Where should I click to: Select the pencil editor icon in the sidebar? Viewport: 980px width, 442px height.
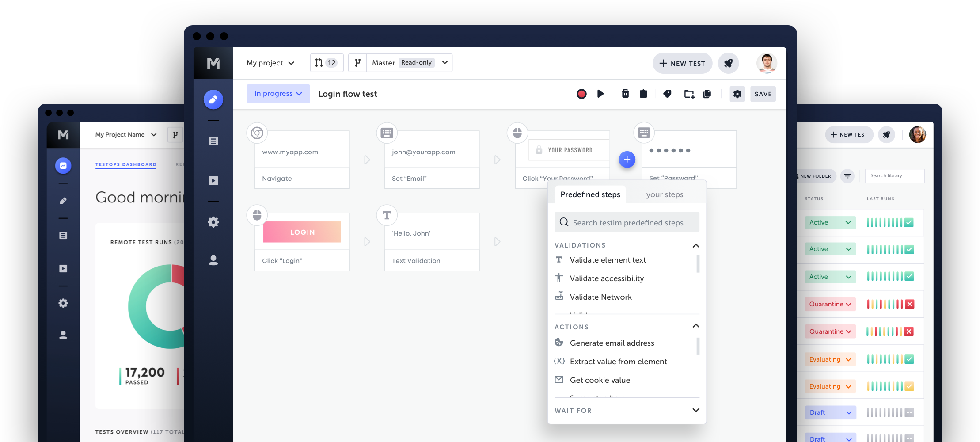tap(213, 99)
